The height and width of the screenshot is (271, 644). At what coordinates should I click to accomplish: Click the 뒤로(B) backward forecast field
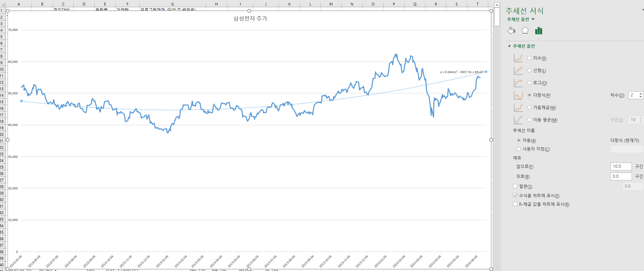point(621,176)
